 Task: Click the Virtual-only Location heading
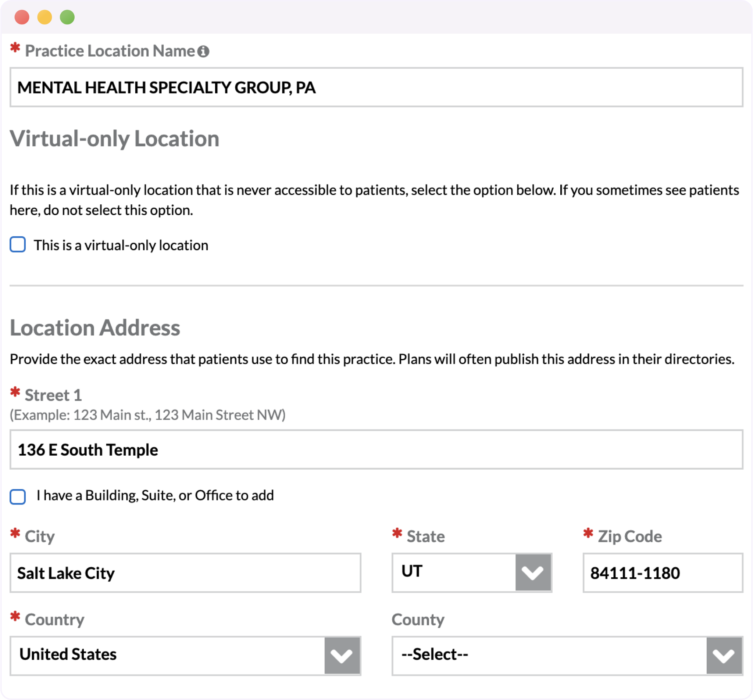[x=114, y=139]
